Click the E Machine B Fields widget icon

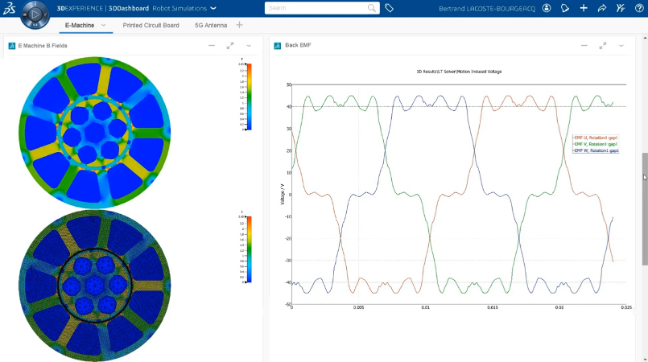(12, 45)
